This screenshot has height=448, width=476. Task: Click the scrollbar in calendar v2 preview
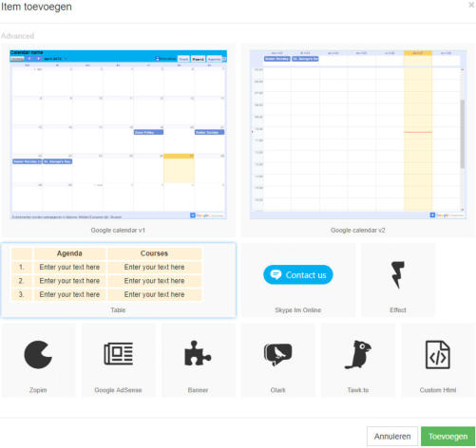[x=463, y=134]
